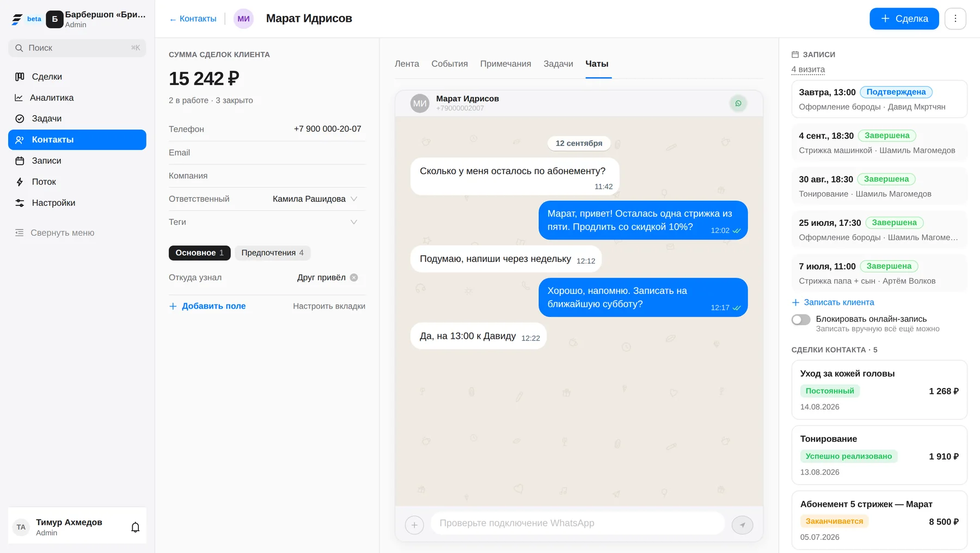Open the Завтра, 13:00 appointment card
980x553 pixels.
point(879,99)
